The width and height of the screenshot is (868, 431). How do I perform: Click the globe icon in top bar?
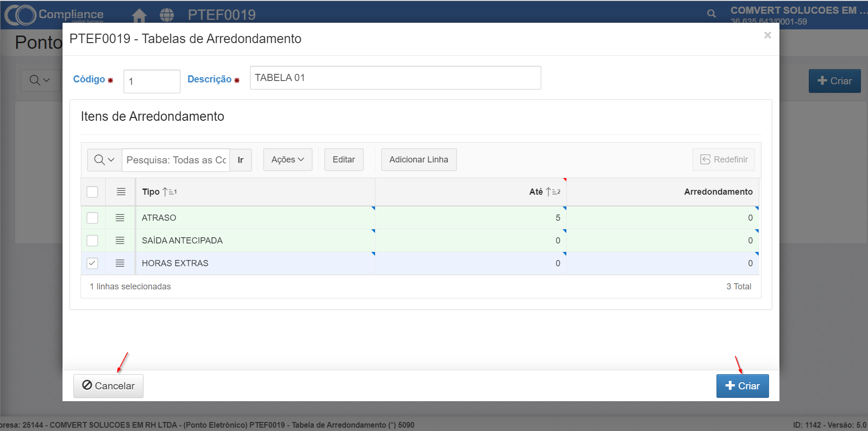pyautogui.click(x=167, y=15)
